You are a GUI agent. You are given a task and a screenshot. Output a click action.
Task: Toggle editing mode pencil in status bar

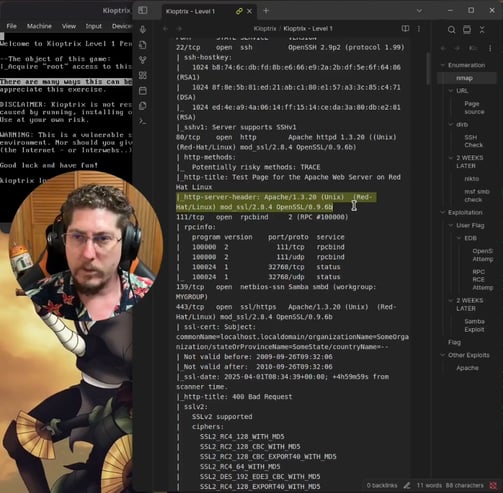coord(407,485)
